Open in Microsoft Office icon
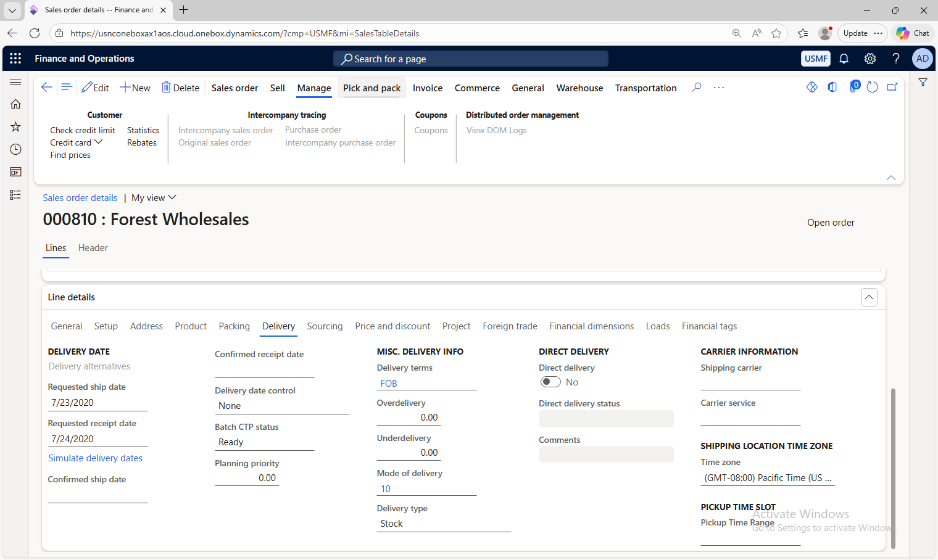Screen dimensions: 938x560 (832, 88)
